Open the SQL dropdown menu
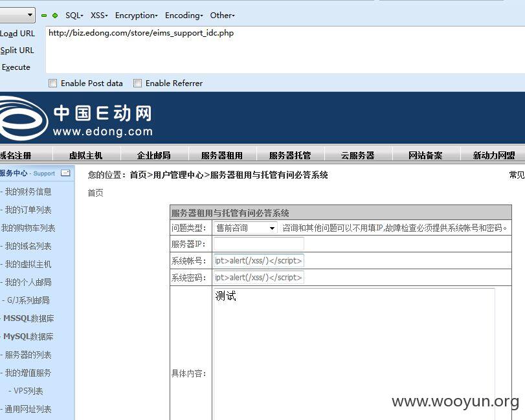 [x=74, y=16]
